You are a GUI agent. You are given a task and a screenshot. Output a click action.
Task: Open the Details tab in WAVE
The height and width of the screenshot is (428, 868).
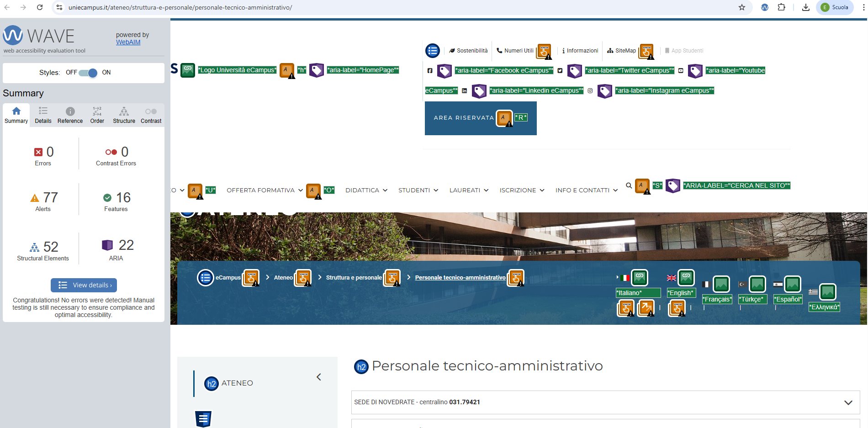pos(43,115)
